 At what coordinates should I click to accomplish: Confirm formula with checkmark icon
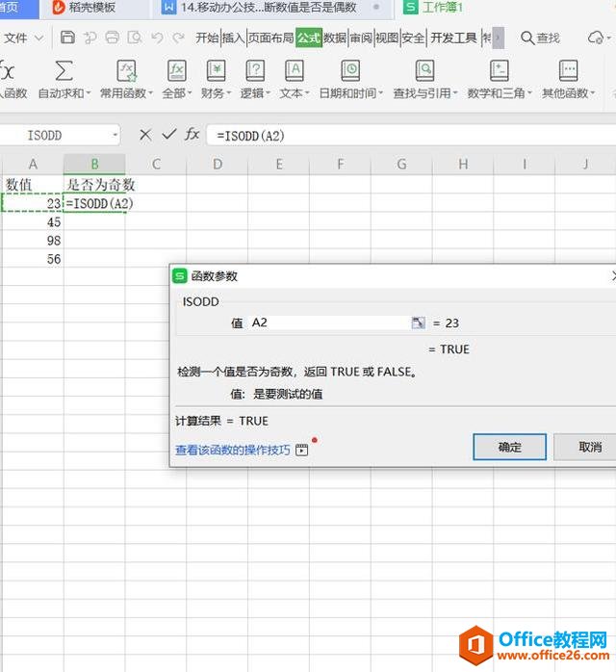[169, 135]
